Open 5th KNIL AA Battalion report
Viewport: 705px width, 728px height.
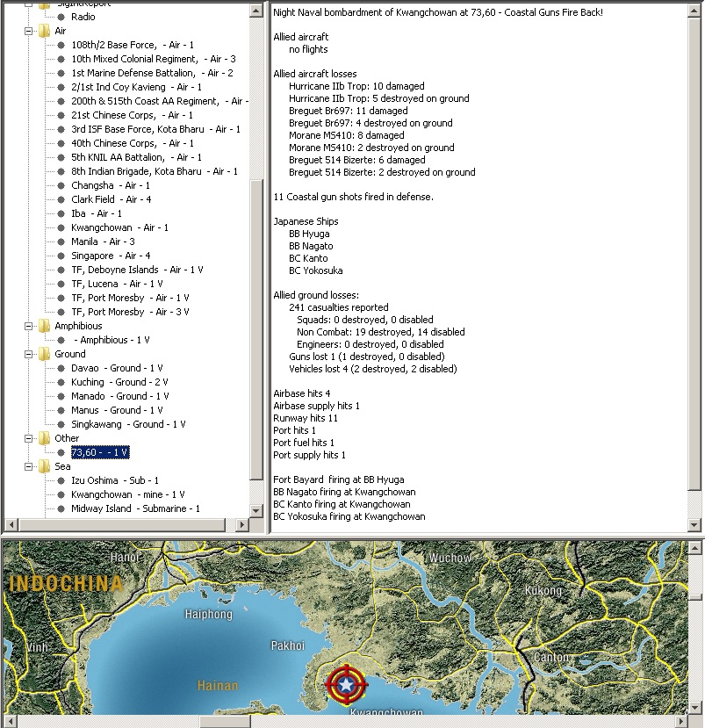click(x=136, y=157)
